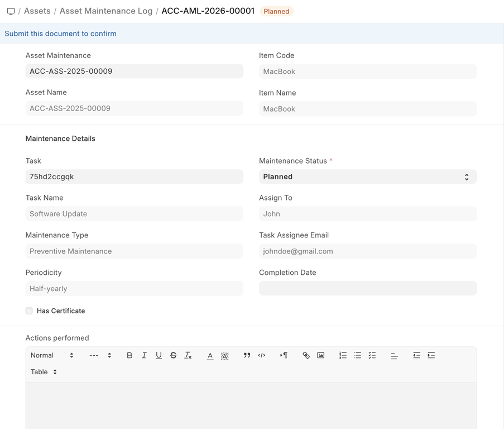
Task: Click the code block icon
Action: click(x=261, y=355)
